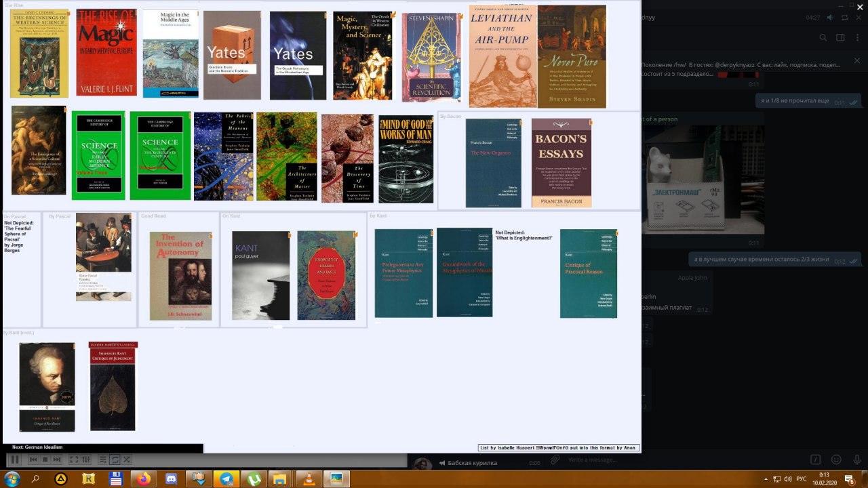868x488 pixels.
Task: Show hidden system tray icons
Action: pos(766,479)
